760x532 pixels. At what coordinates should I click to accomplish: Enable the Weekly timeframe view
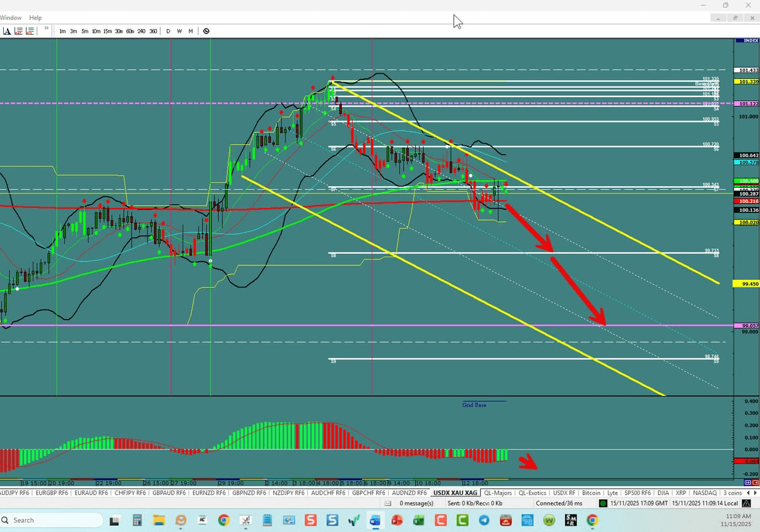pos(179,31)
